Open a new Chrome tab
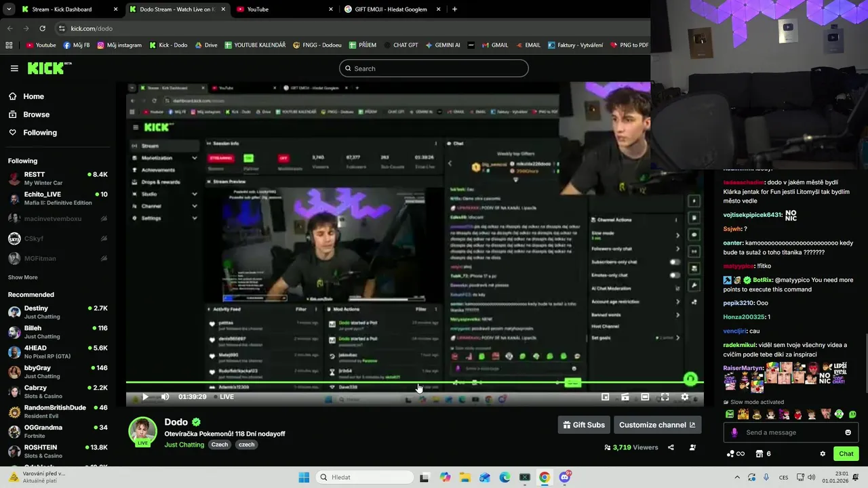 click(454, 9)
